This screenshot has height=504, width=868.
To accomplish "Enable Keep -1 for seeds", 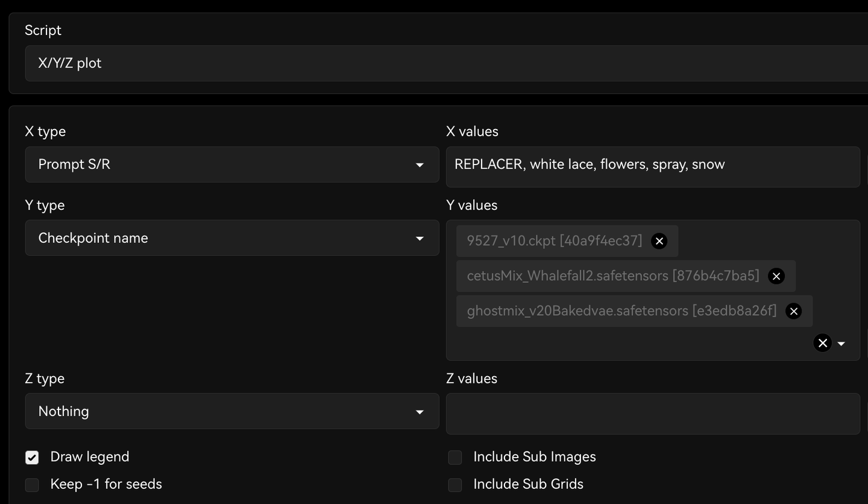I will 32,485.
